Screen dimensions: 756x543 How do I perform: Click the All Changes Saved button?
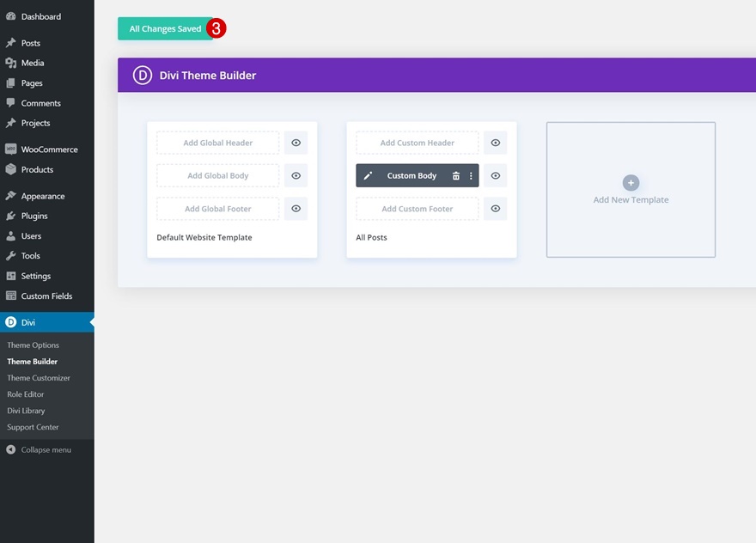165,28
